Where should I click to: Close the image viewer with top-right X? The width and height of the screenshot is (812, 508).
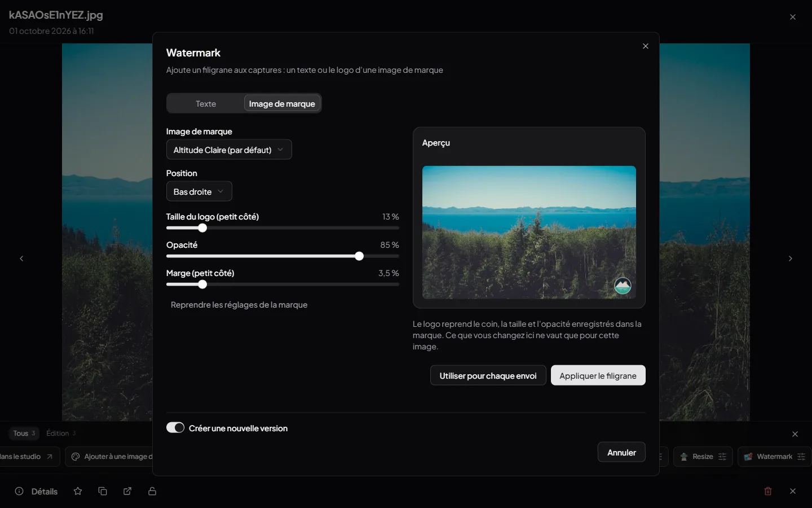point(793,17)
